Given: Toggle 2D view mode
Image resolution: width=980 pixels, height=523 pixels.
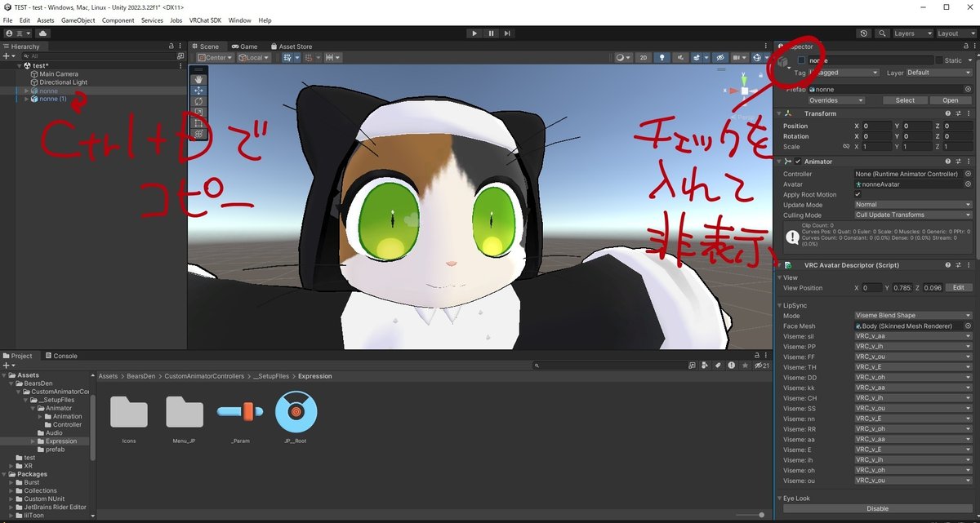Looking at the screenshot, I should point(643,58).
